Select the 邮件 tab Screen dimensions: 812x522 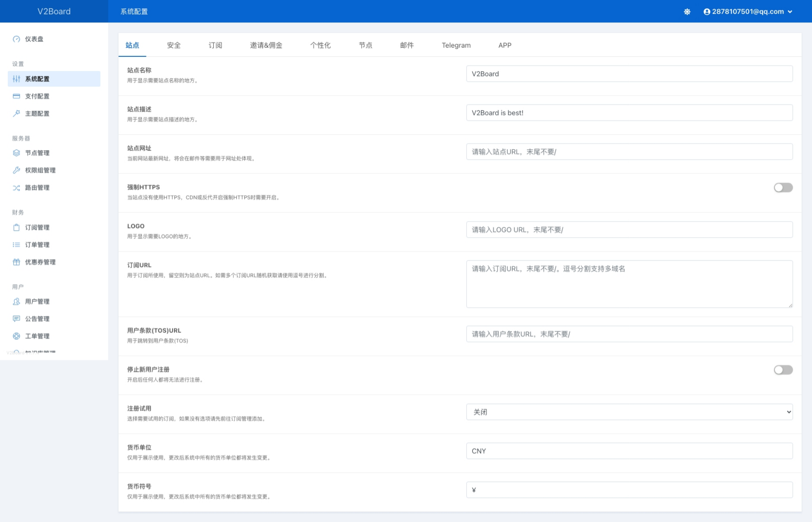tap(407, 45)
